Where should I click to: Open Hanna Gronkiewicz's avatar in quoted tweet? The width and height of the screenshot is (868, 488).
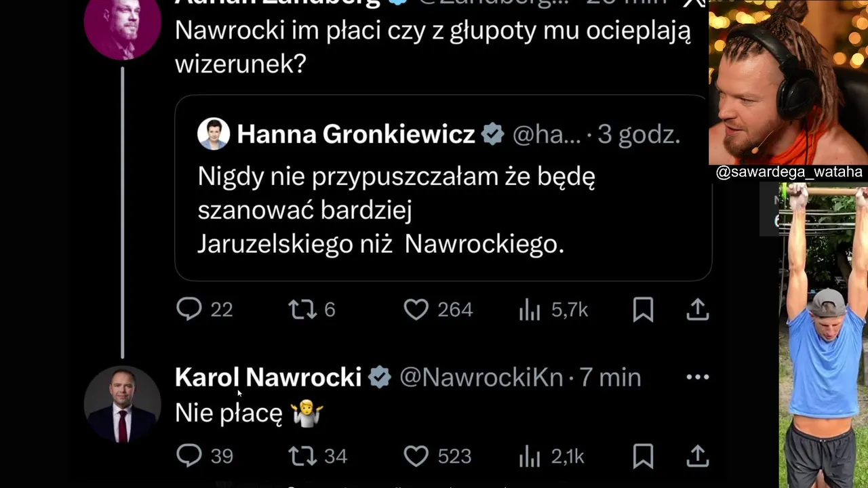(x=214, y=134)
